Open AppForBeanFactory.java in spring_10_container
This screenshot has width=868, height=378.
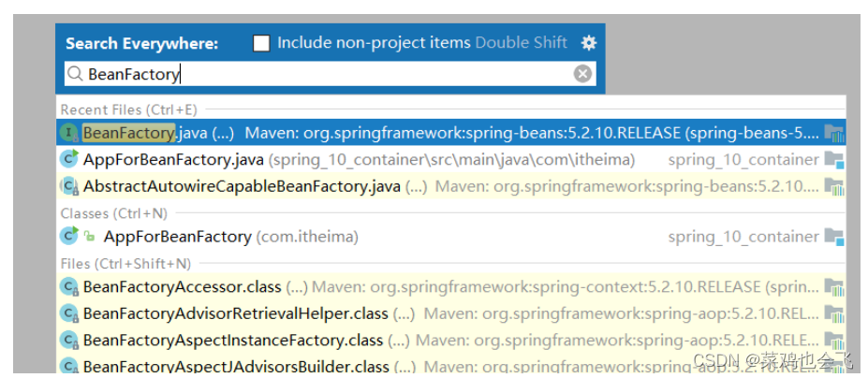tap(173, 159)
